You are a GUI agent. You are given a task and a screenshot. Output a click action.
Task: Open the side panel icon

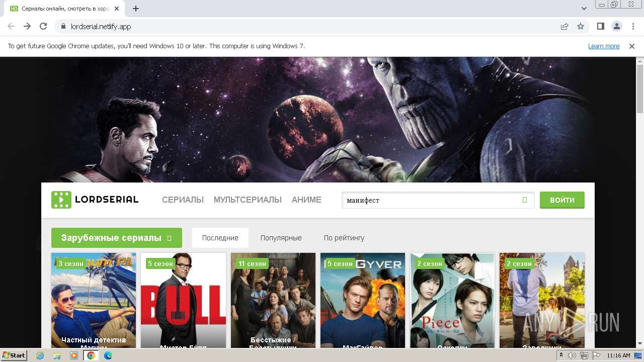click(x=600, y=26)
